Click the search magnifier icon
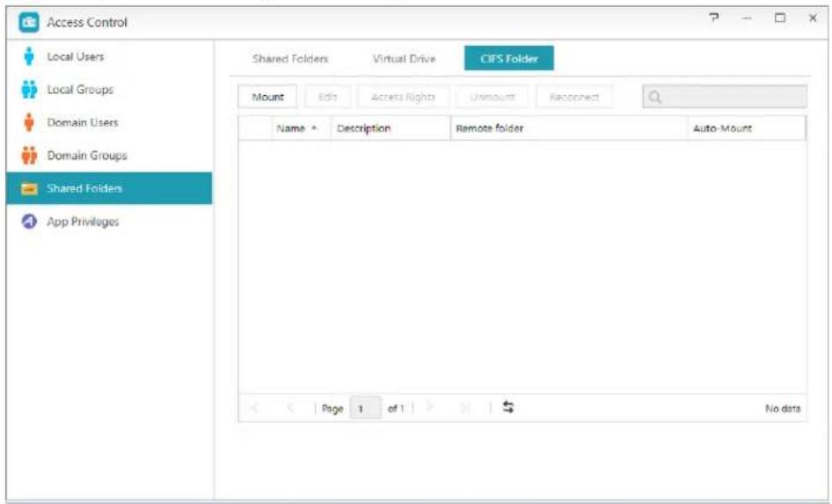832x504 pixels. click(x=655, y=97)
